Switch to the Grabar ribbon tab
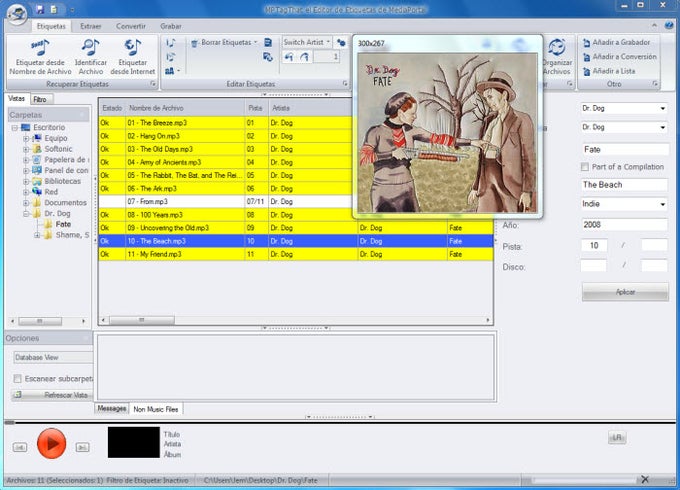The height and width of the screenshot is (490, 680). pos(171,26)
